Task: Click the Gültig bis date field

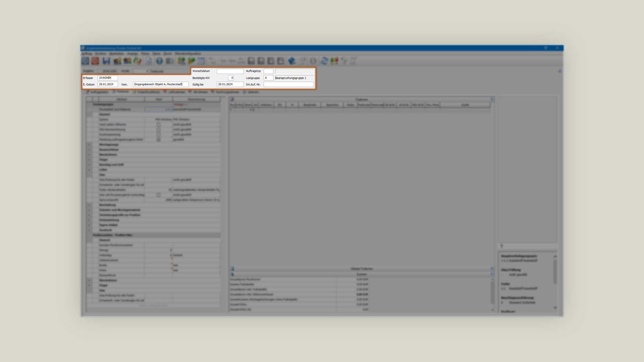Action: 230,84
